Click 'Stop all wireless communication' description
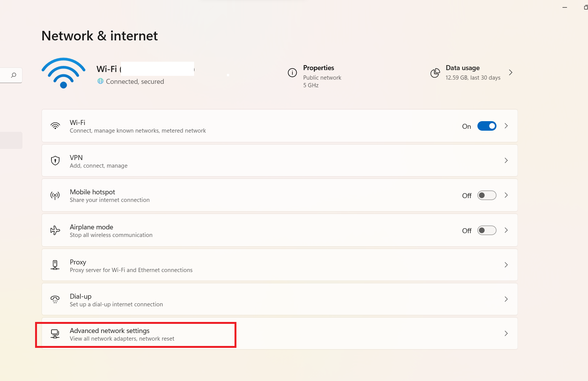The width and height of the screenshot is (588, 381). point(111,235)
